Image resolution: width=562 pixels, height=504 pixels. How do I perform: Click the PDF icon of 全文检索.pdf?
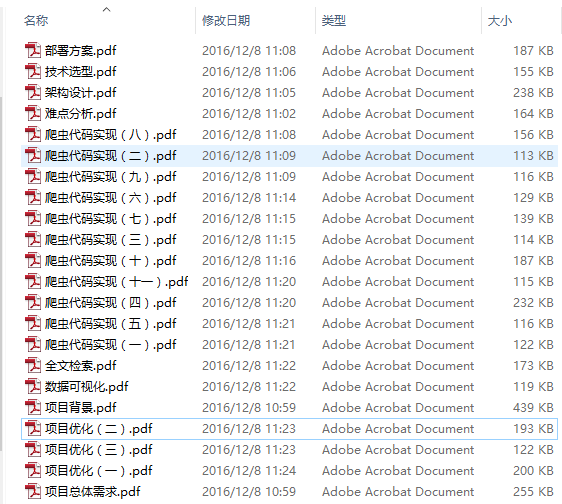tap(33, 366)
